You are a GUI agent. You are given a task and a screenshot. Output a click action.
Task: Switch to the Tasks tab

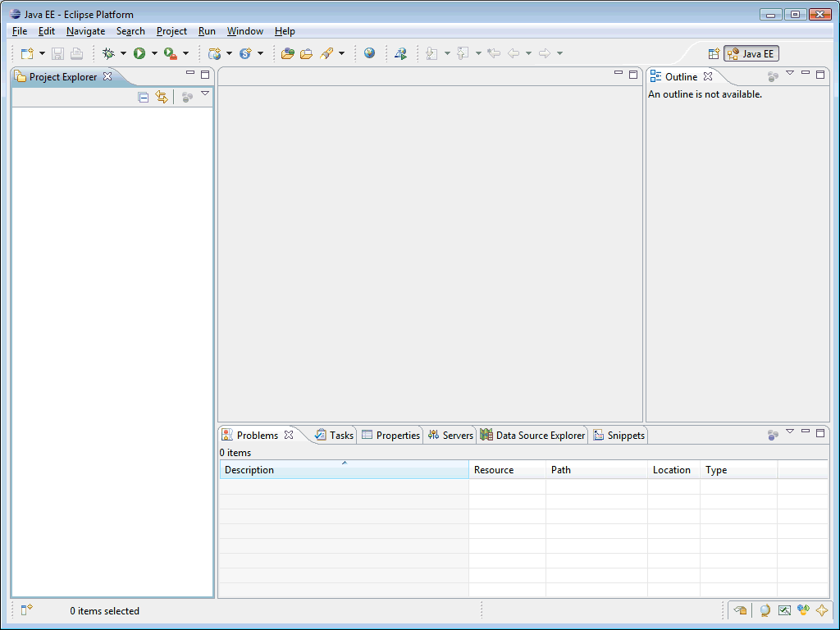click(x=335, y=435)
